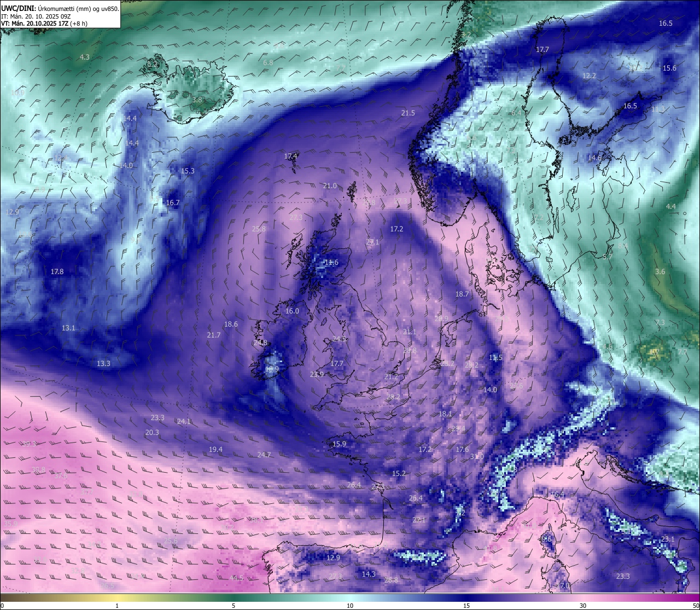Click the 13.1 value label
Viewport: 700px width, 610px height.
pos(68,328)
